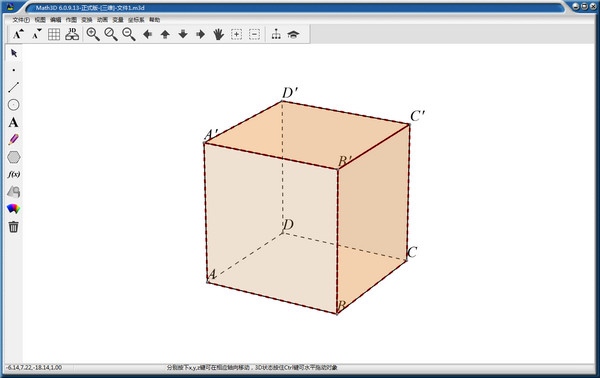The width and height of the screenshot is (600, 378).
Task: Click the up arrow toolbar icon
Action: pyautogui.click(x=165, y=35)
